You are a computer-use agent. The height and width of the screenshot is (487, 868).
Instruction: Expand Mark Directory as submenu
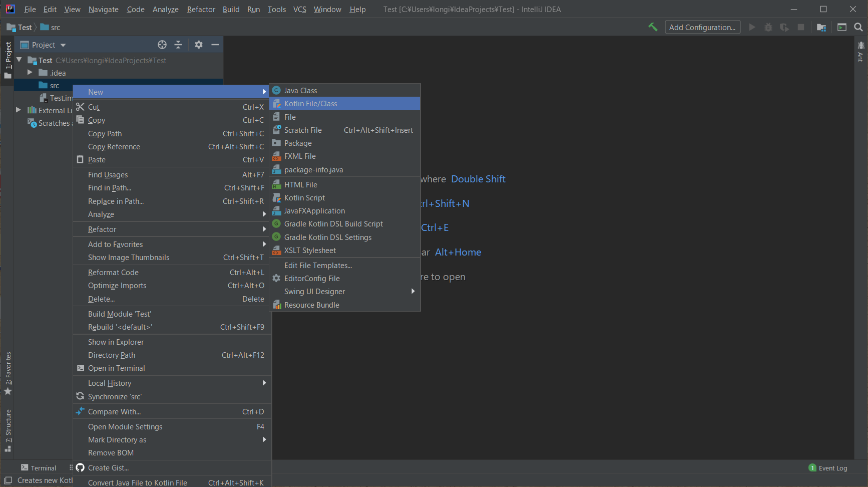(x=172, y=439)
